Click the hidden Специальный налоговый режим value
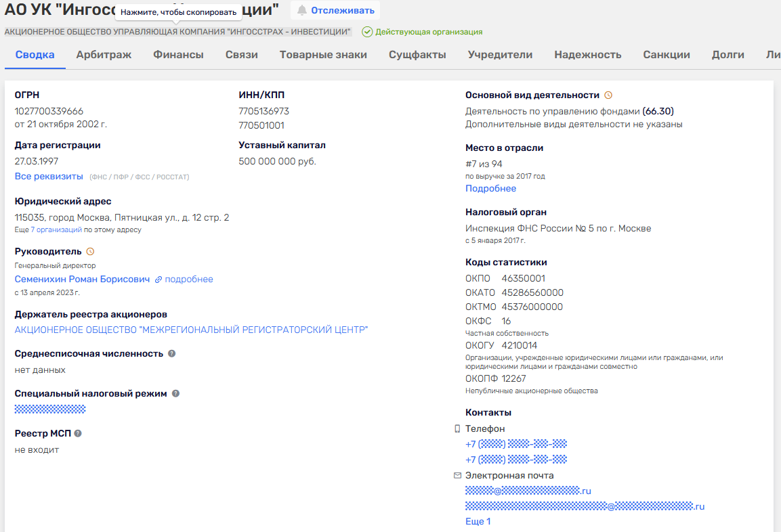781x532 pixels. (x=50, y=409)
